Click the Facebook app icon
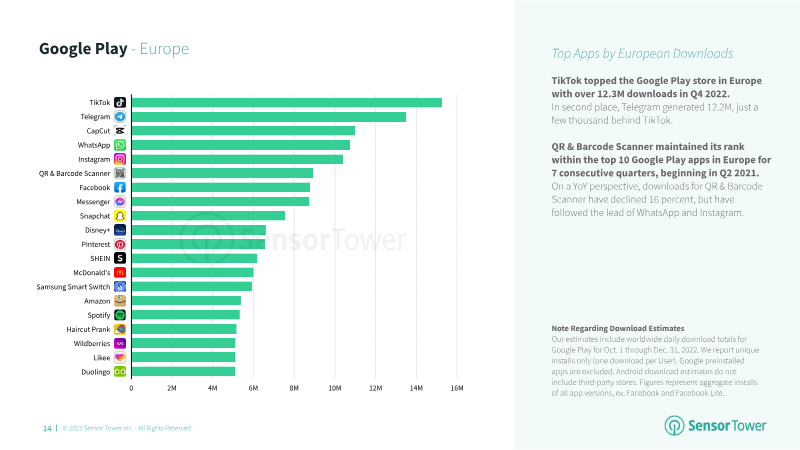This screenshot has height=450, width=800. [120, 188]
